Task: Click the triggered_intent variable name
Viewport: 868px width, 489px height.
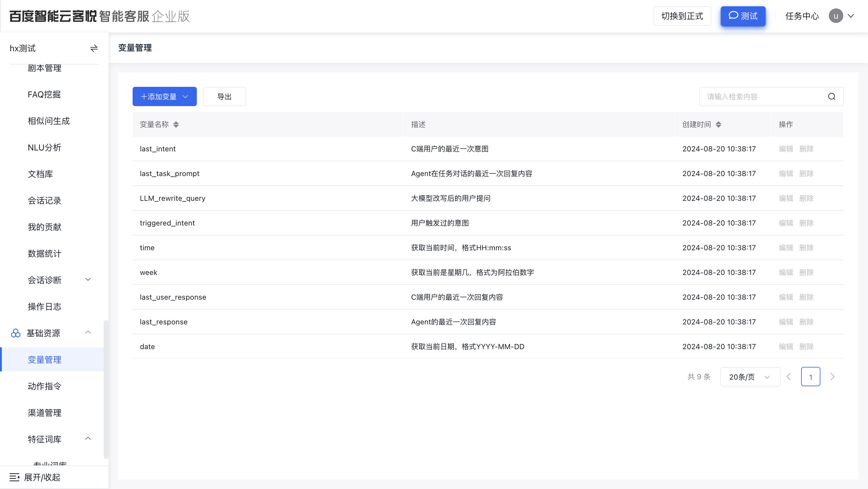Action: click(x=167, y=223)
